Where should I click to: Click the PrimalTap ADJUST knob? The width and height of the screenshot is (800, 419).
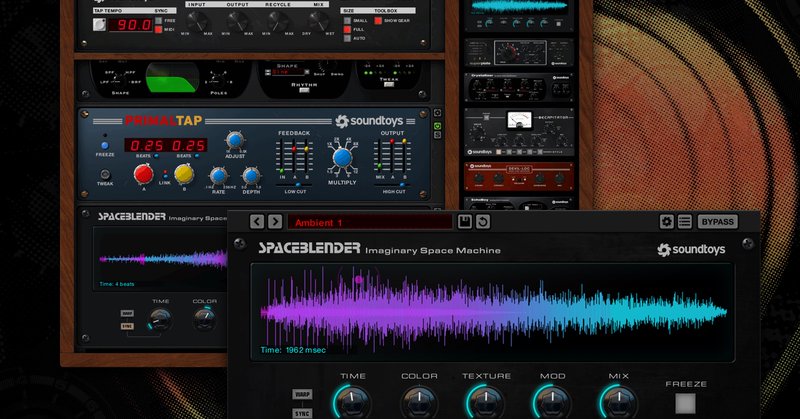[235, 139]
